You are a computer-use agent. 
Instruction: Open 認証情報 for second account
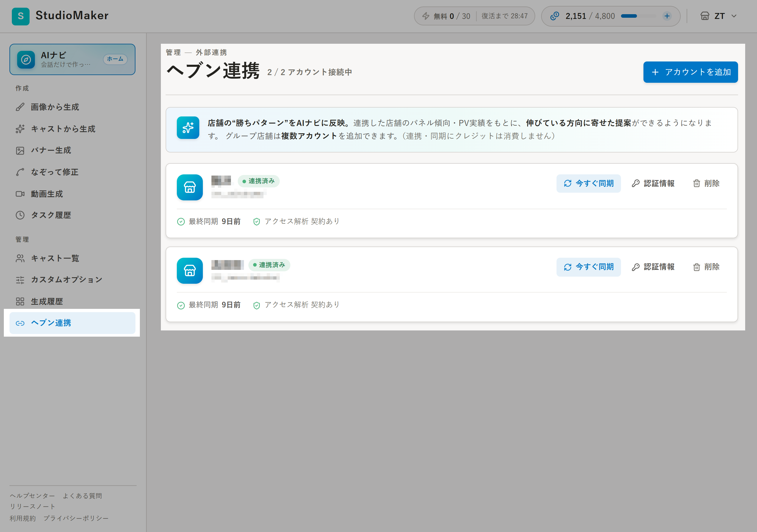tap(653, 267)
